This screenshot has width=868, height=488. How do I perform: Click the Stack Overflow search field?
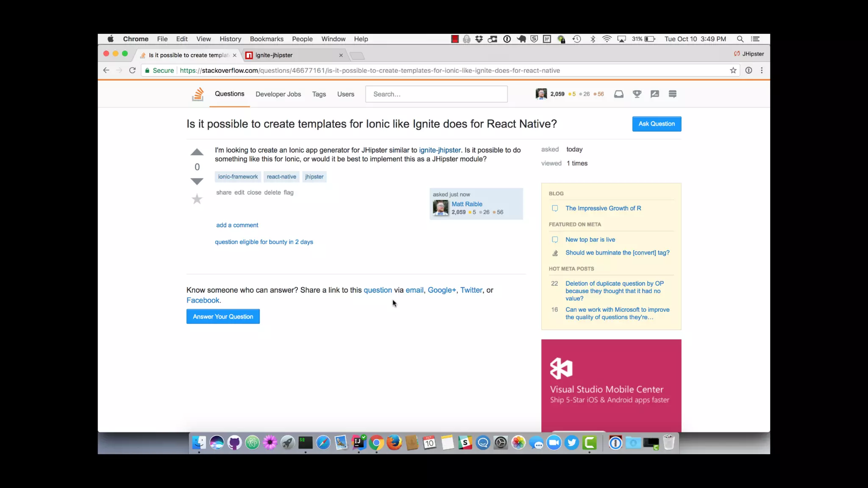pos(436,94)
